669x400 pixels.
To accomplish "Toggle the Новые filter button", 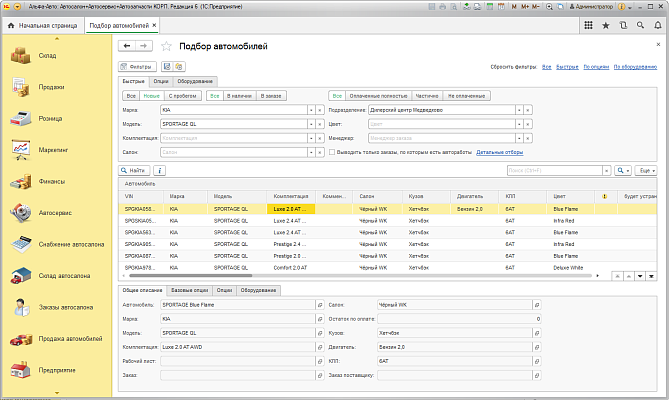I will (152, 95).
